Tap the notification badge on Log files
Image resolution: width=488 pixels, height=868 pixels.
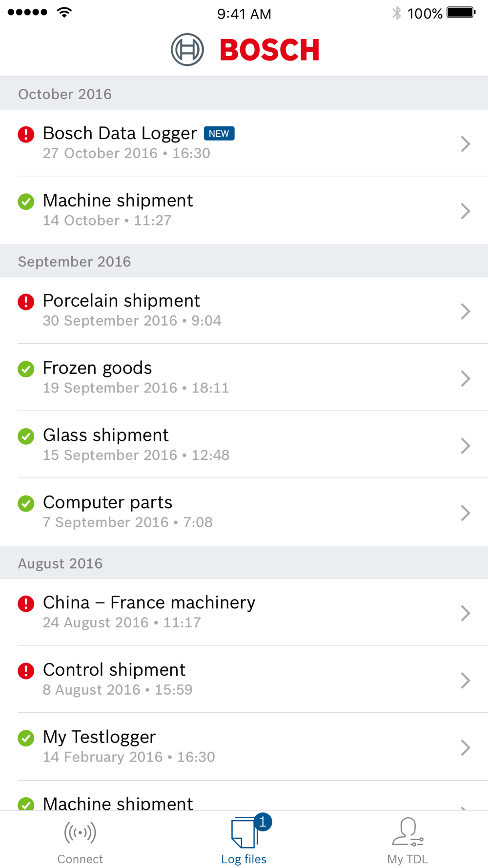pyautogui.click(x=263, y=822)
